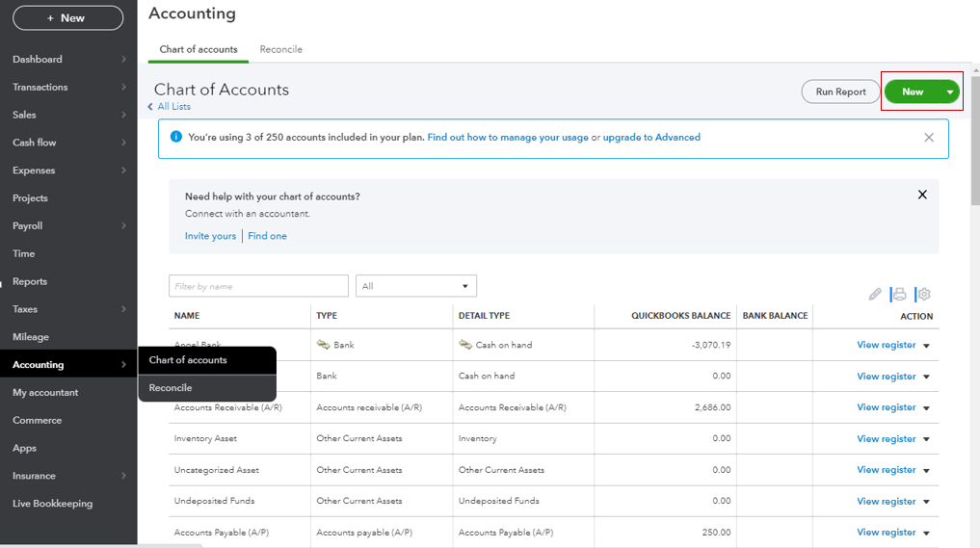
Task: Click the back arrow beside All Lists
Action: [150, 107]
